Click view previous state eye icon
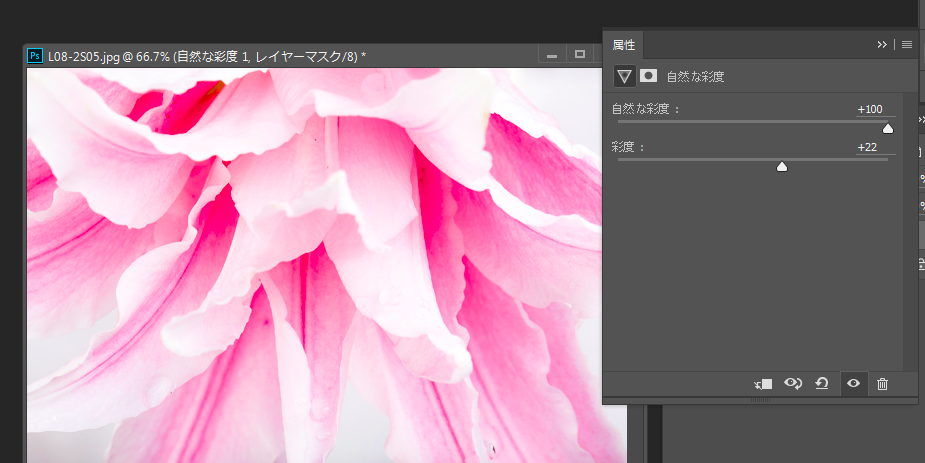The height and width of the screenshot is (463, 925). (x=792, y=383)
